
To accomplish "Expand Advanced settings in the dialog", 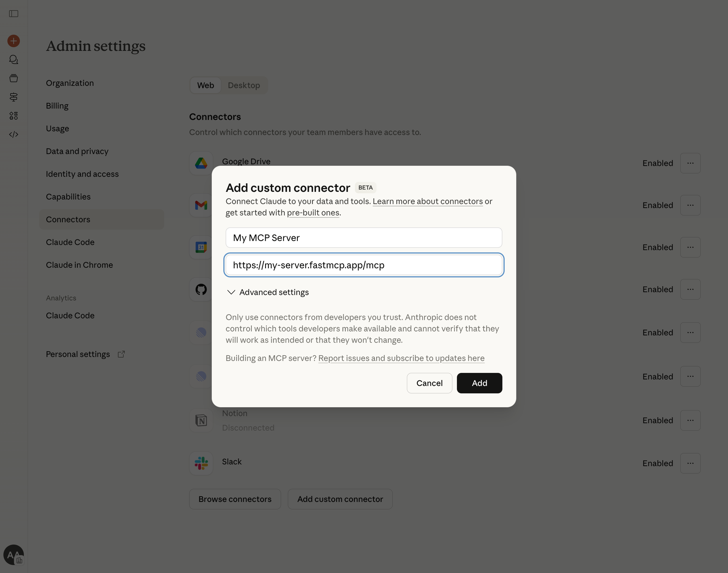I will (268, 292).
